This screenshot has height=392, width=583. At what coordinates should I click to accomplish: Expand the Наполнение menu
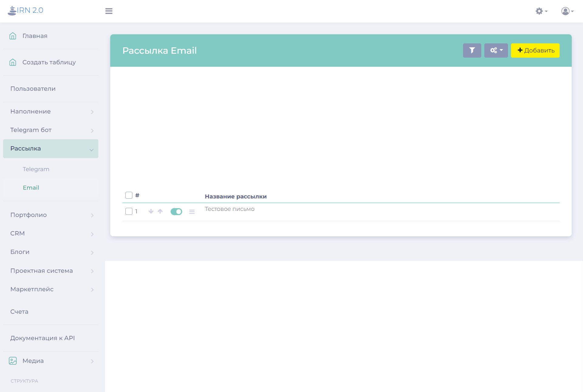tap(51, 112)
